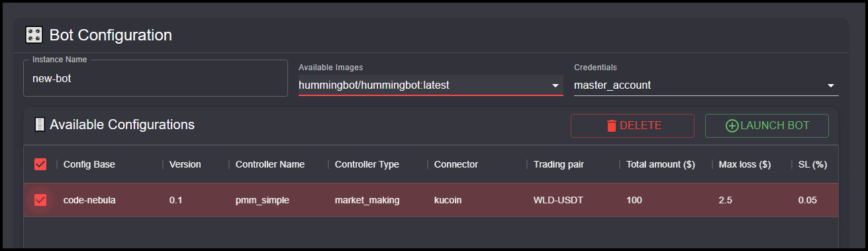Sort by the Version column header
This screenshot has height=251, width=868.
click(x=185, y=164)
